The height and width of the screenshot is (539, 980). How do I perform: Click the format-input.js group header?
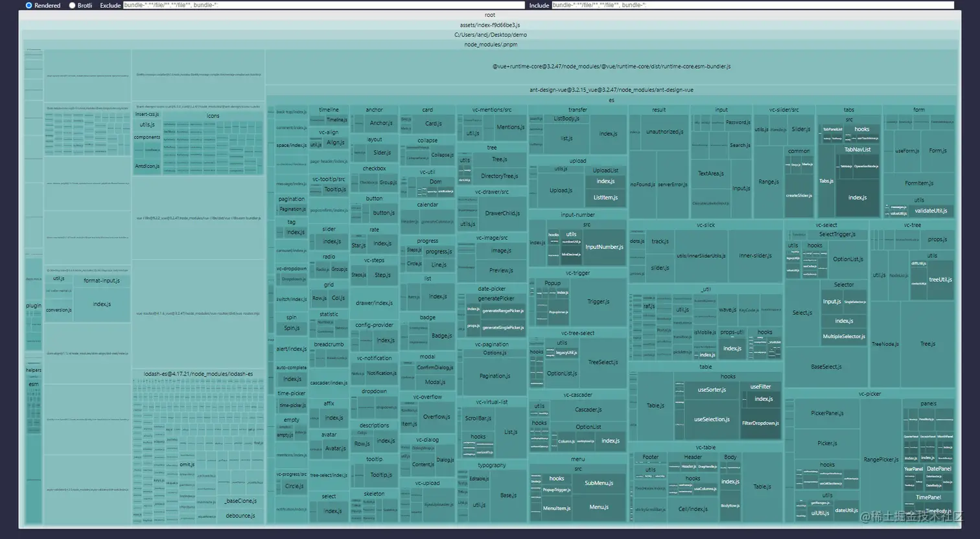pos(102,281)
